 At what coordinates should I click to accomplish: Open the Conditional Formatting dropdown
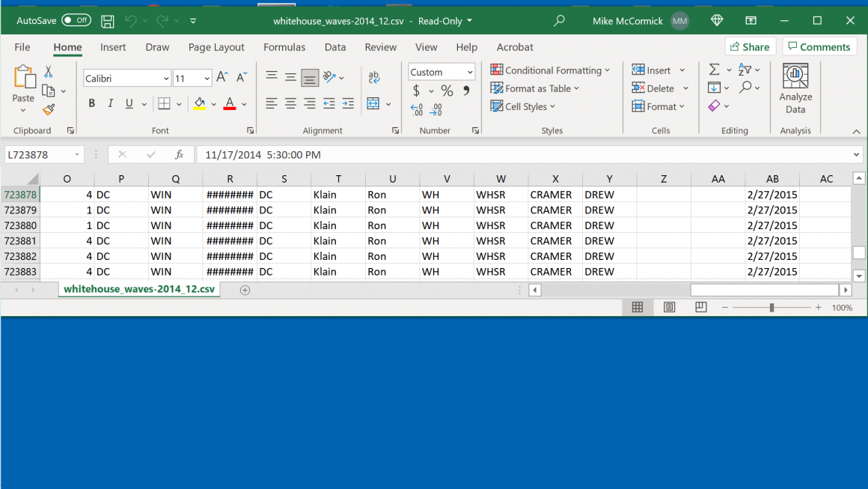tap(550, 70)
